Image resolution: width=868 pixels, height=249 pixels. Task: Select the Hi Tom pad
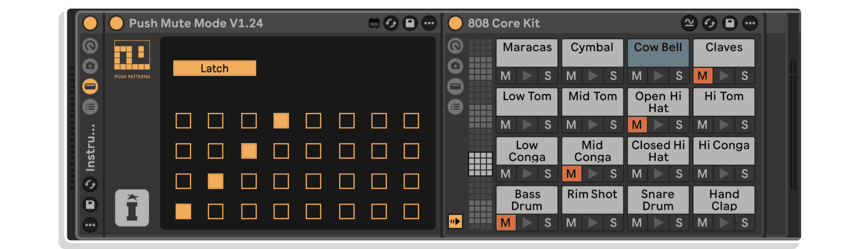point(724,102)
